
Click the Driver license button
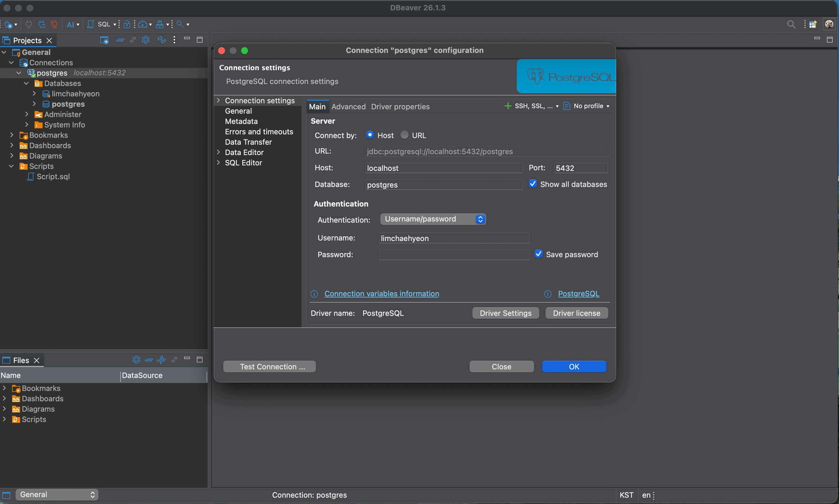point(576,313)
